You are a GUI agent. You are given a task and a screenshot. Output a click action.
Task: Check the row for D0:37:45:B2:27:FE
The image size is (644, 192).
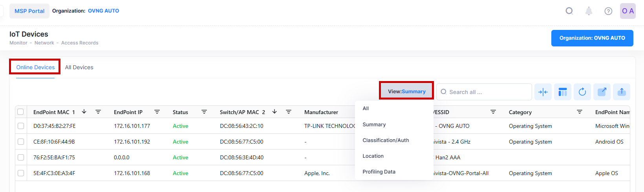pos(21,126)
